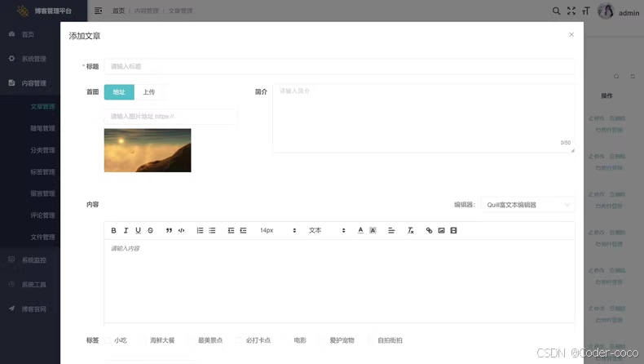Check the 爱护宠物 tag checkbox

coord(323,340)
